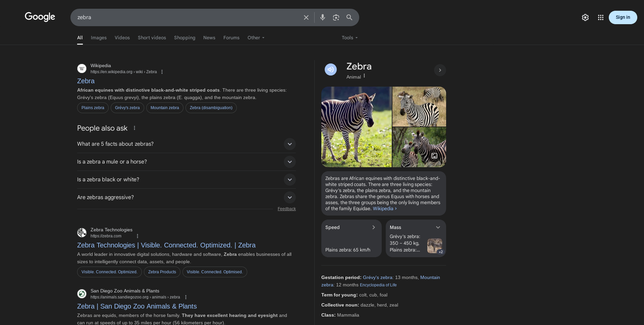Expand 'Is a zebra a mule or a horse?'
The height and width of the screenshot is (325, 644).
[x=186, y=162]
